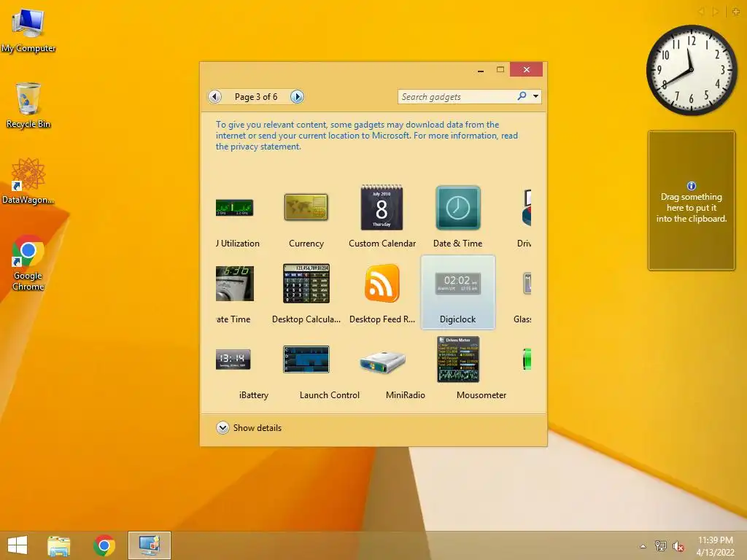Click the analog clock desktop gadget
This screenshot has height=560, width=747.
(692, 70)
